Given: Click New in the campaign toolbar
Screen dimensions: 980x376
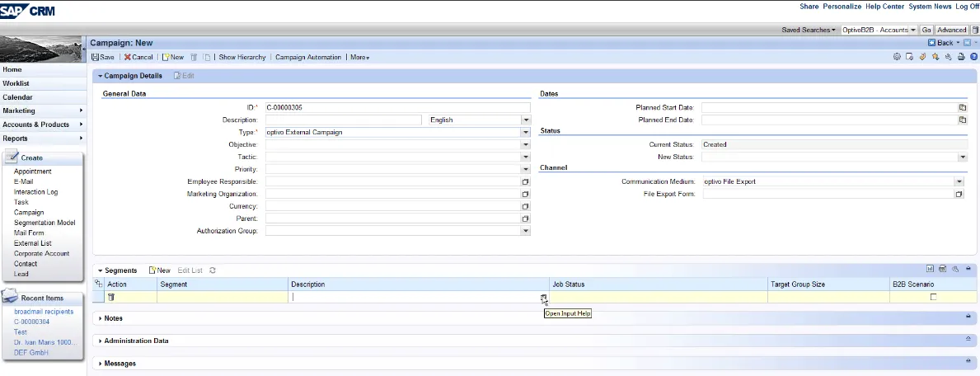Looking at the screenshot, I should (173, 57).
